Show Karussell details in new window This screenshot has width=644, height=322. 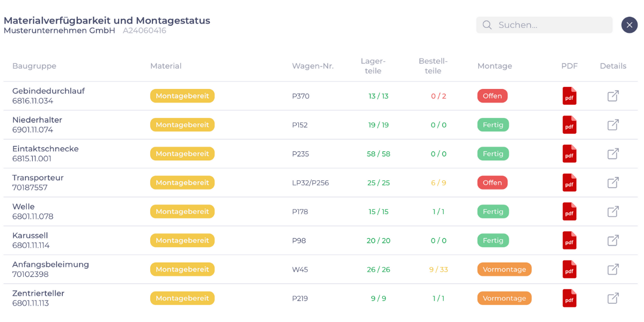point(613,240)
